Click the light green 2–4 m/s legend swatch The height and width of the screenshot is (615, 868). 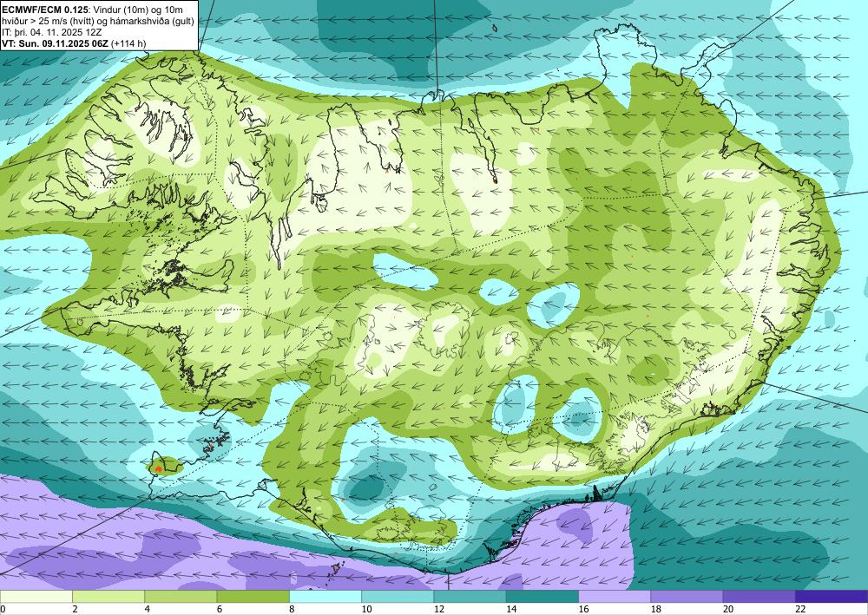point(108,597)
